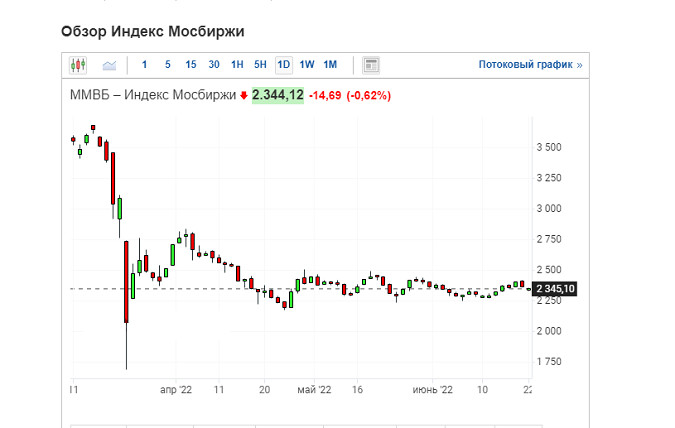
Task: Click the (-0,62%) percent change
Action: [x=368, y=96]
